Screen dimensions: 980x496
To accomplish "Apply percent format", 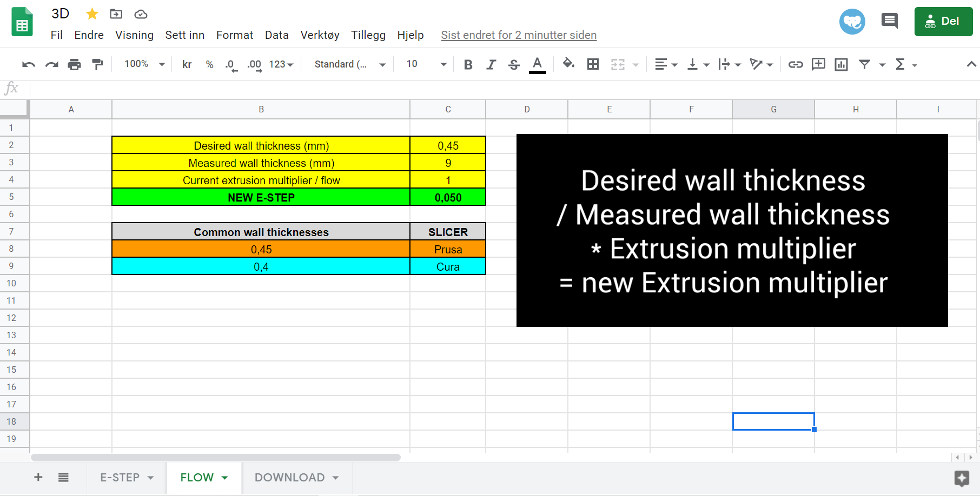I will [x=210, y=64].
